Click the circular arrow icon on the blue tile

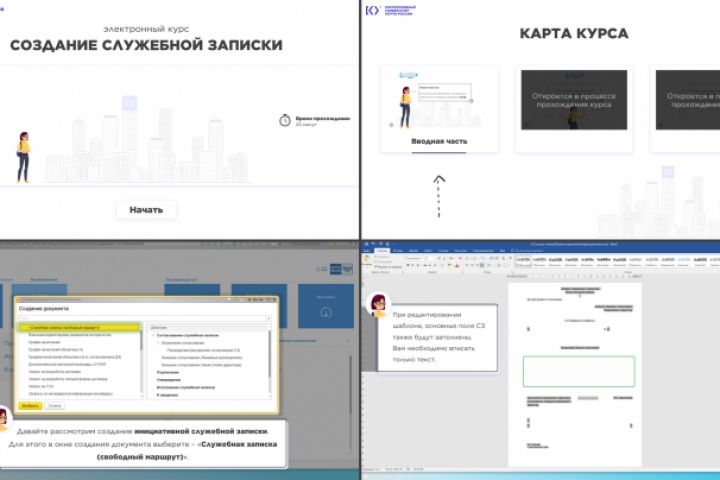[x=326, y=313]
